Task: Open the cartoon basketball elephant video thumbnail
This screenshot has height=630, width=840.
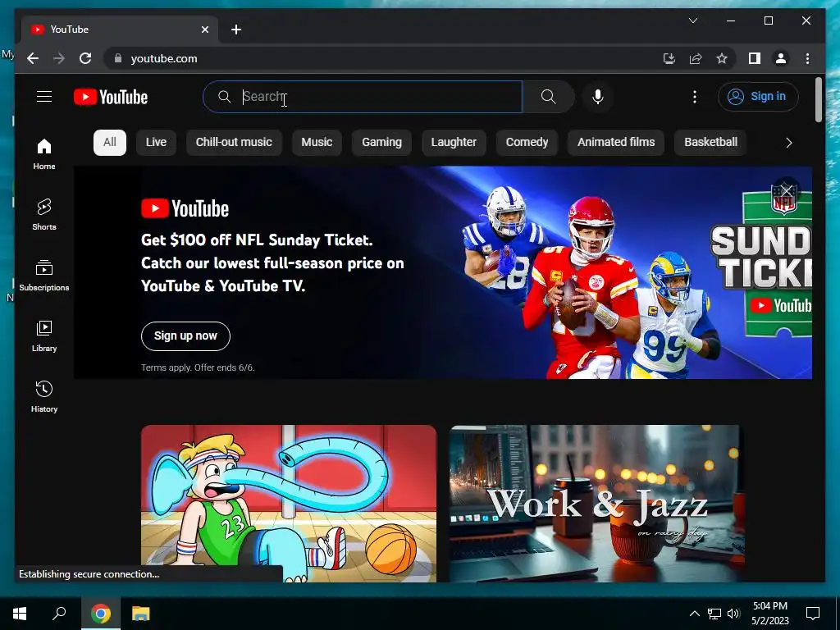Action: pyautogui.click(x=289, y=504)
